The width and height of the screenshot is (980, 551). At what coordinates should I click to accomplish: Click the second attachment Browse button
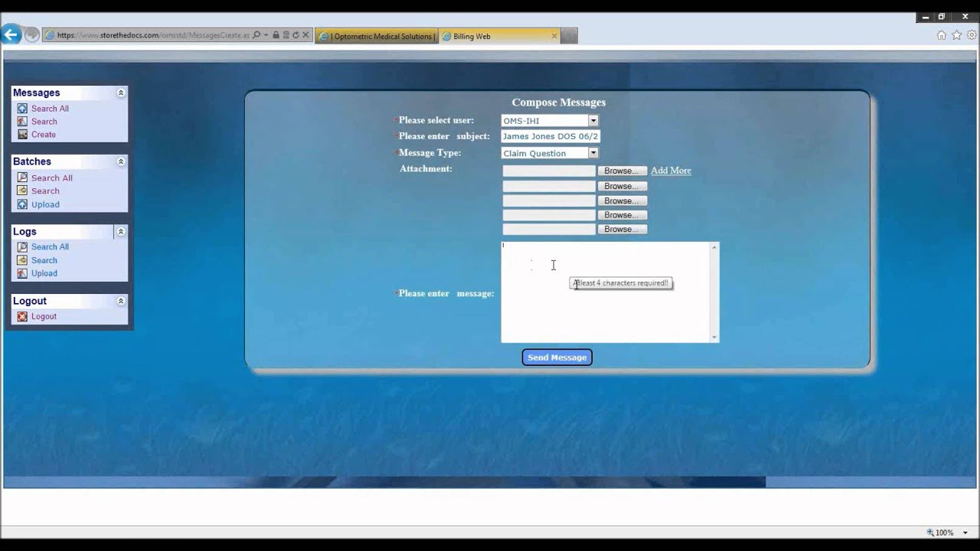(x=622, y=186)
